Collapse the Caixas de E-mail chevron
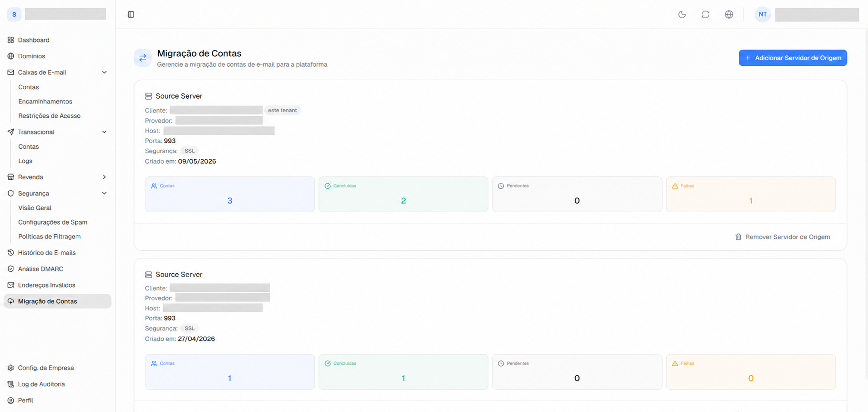This screenshot has height=412, width=868. click(104, 72)
